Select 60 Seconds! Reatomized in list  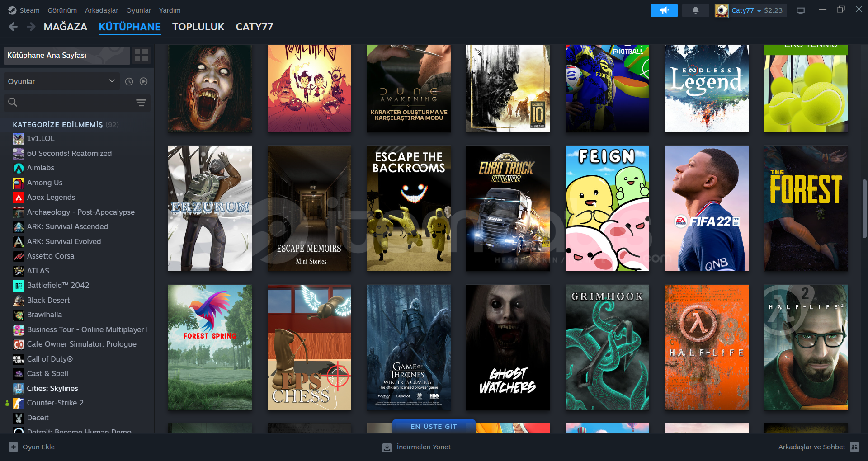[69, 153]
